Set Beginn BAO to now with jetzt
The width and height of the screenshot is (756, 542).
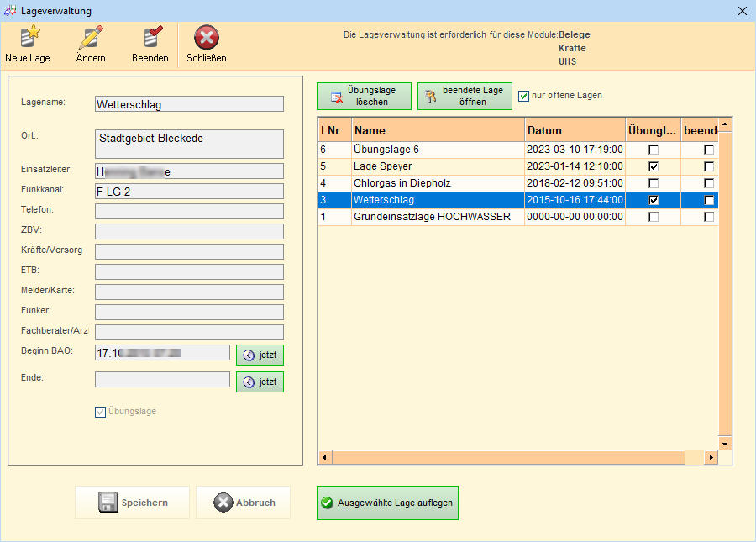click(x=260, y=355)
